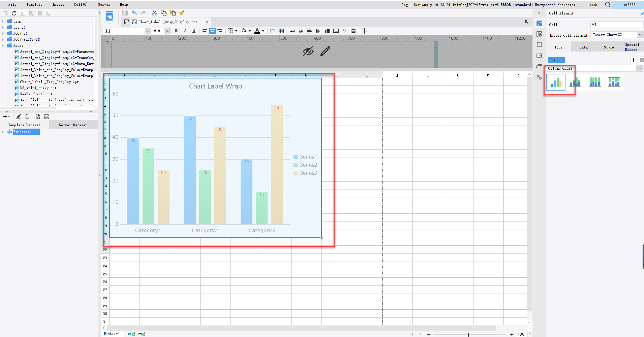Viewport: 644px width, 337px height.
Task: Toggle Bold formatting
Action: pos(176,31)
